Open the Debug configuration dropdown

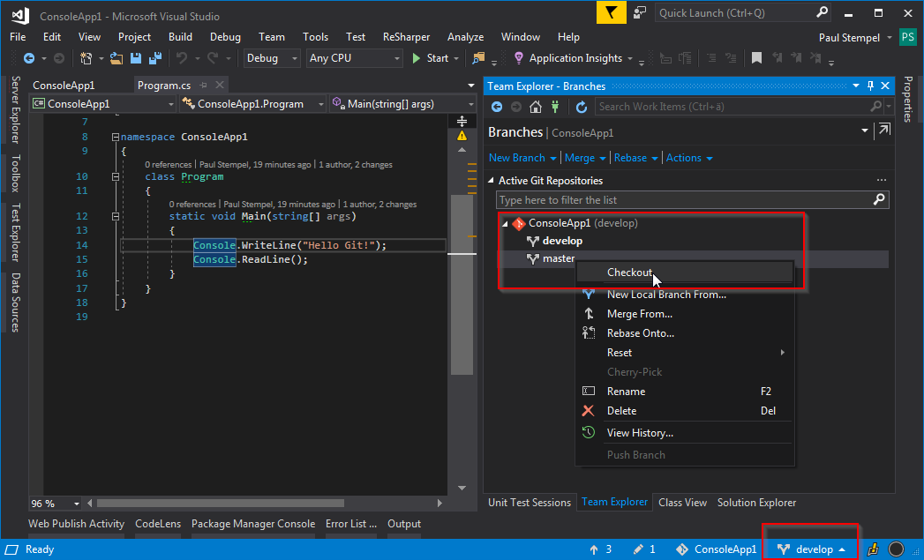(x=272, y=58)
